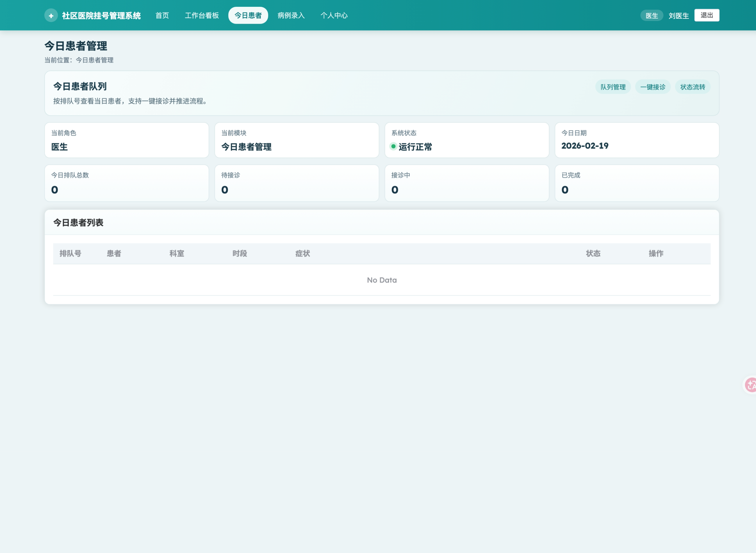The height and width of the screenshot is (553, 756).
Task: Click the 医生 role badge
Action: click(651, 16)
